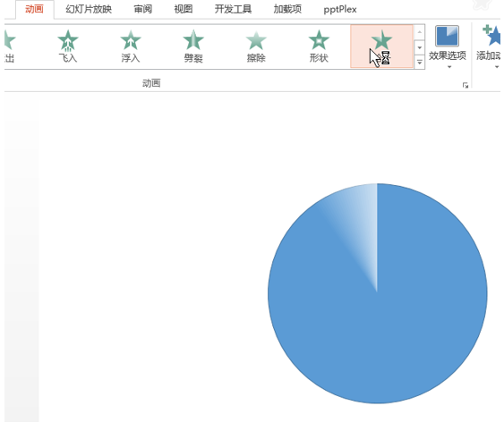
Task: Apply the 飞入 (Fly In) animation
Action: (x=68, y=46)
